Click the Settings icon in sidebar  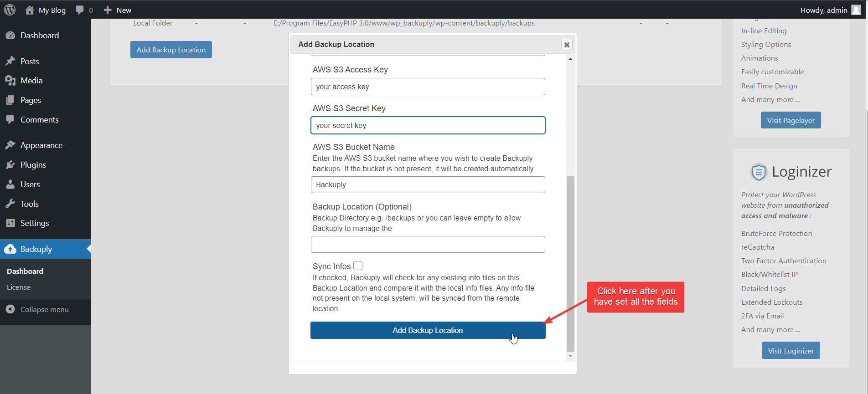[x=10, y=223]
